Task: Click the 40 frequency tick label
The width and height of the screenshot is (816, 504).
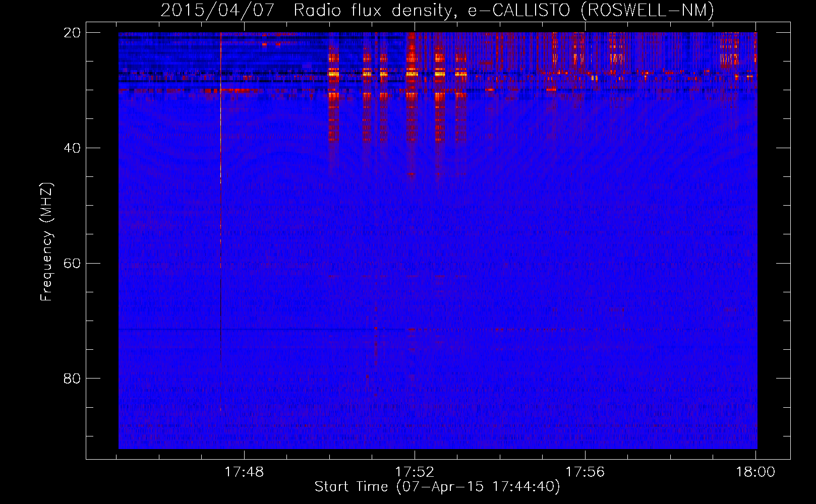Action: click(72, 148)
